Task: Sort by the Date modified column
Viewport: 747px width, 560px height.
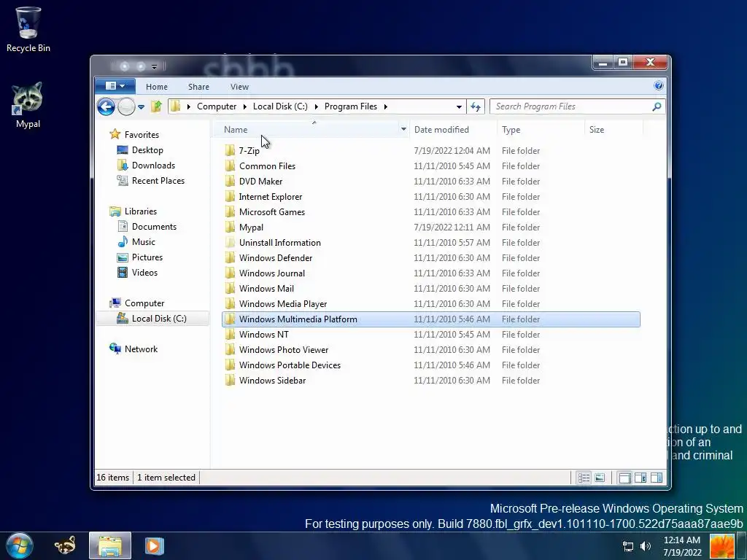Action: 453,130
